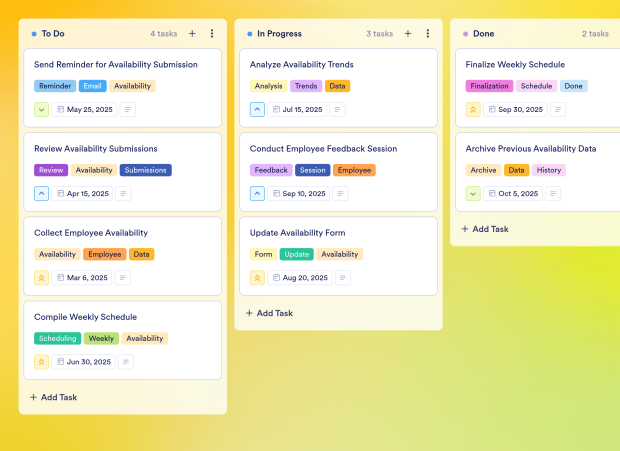Open description icon on Collect Employee Availability card

[x=123, y=278]
